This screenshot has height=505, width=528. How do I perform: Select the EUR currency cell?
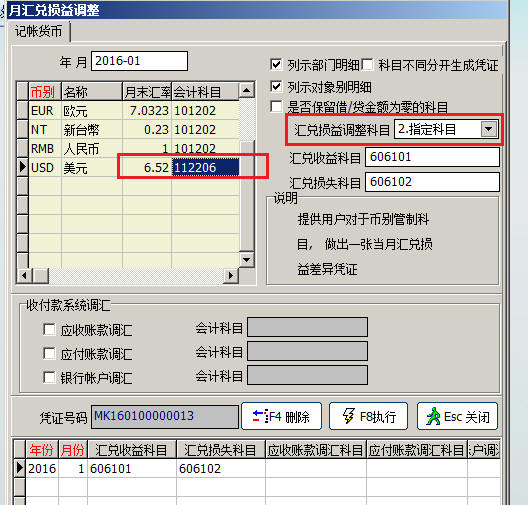tap(45, 111)
